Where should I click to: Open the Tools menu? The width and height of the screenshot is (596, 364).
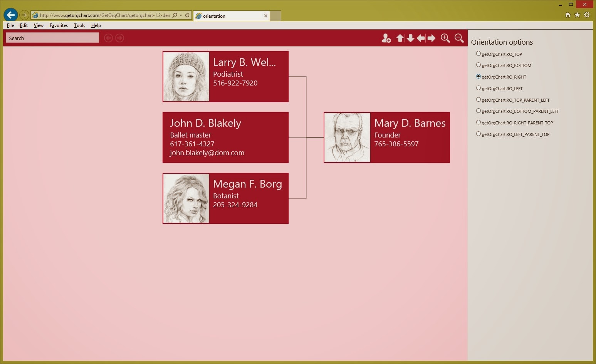tap(79, 25)
